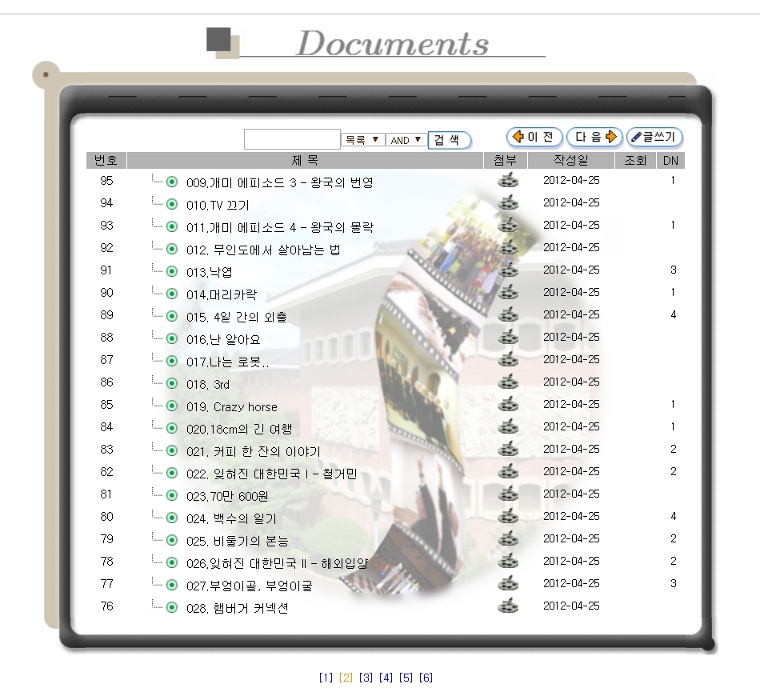Go to next page with 다음 button
The image size is (760, 700).
[x=594, y=137]
